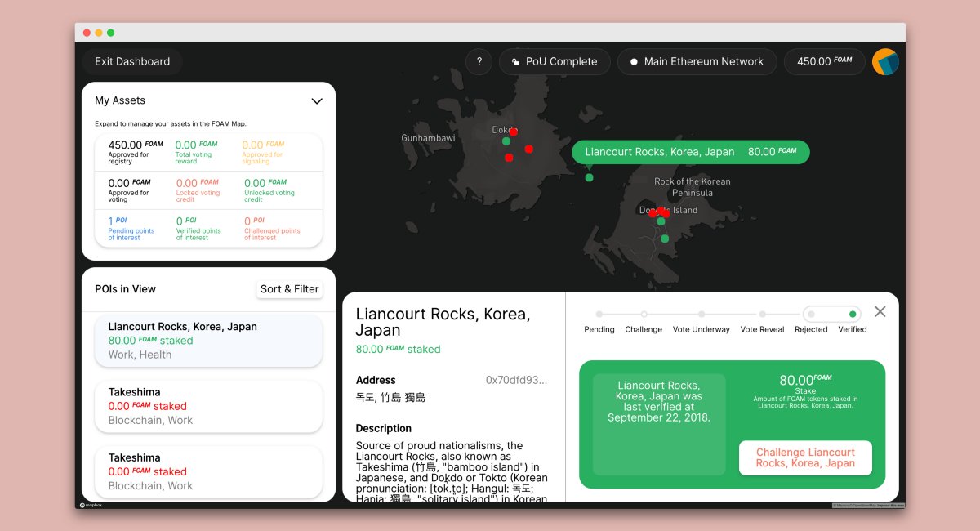Close the Liancourt Rocks detail panel
This screenshot has width=980, height=531.
click(880, 311)
